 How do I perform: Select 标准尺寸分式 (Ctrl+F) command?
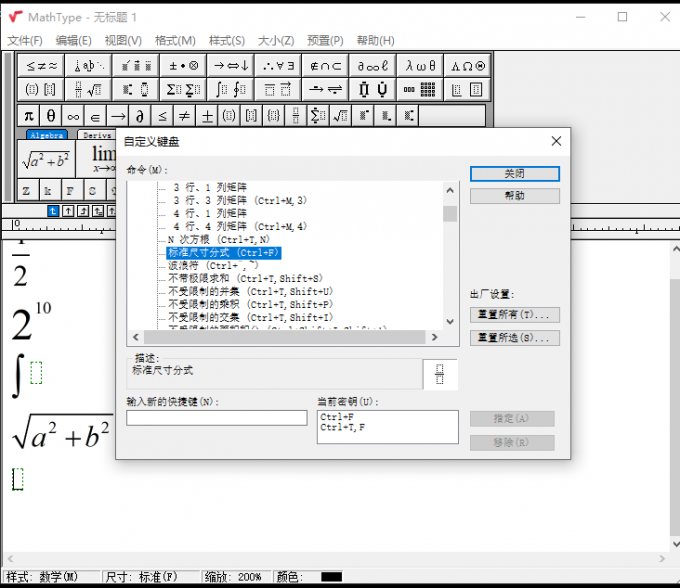pyautogui.click(x=224, y=253)
